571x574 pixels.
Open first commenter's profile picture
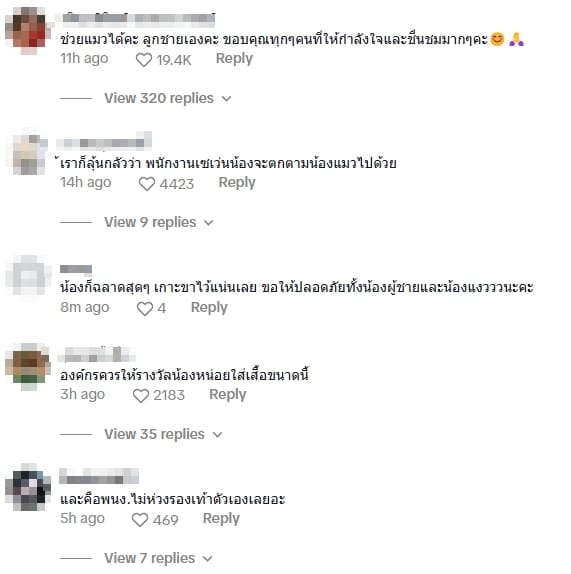click(x=29, y=30)
